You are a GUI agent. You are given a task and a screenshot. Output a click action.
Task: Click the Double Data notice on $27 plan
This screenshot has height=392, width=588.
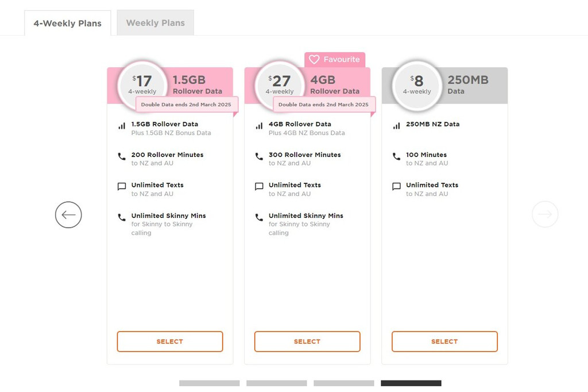tap(324, 105)
